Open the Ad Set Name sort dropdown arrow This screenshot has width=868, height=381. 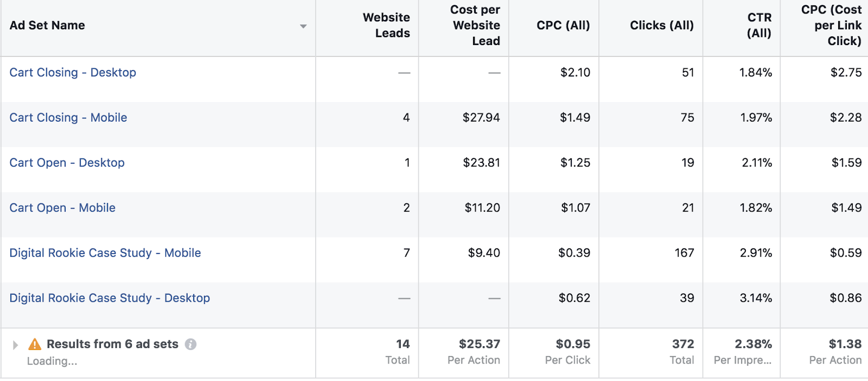click(x=303, y=26)
